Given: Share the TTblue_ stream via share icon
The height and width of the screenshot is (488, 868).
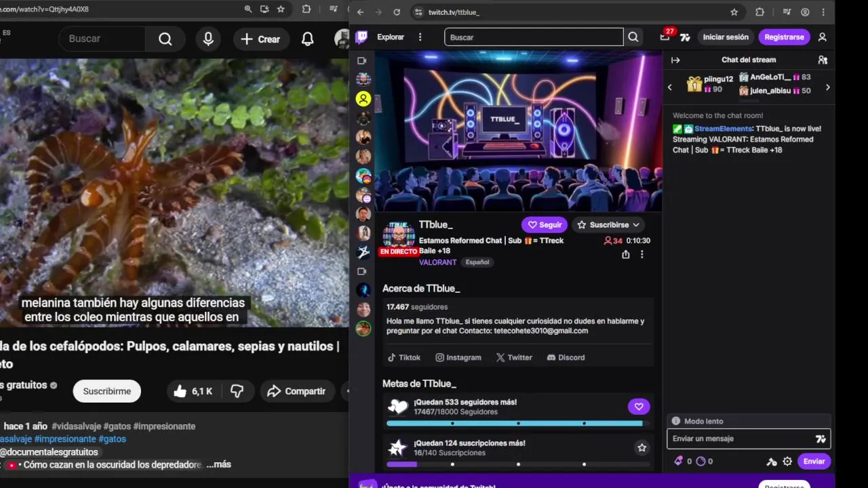Looking at the screenshot, I should (x=626, y=254).
